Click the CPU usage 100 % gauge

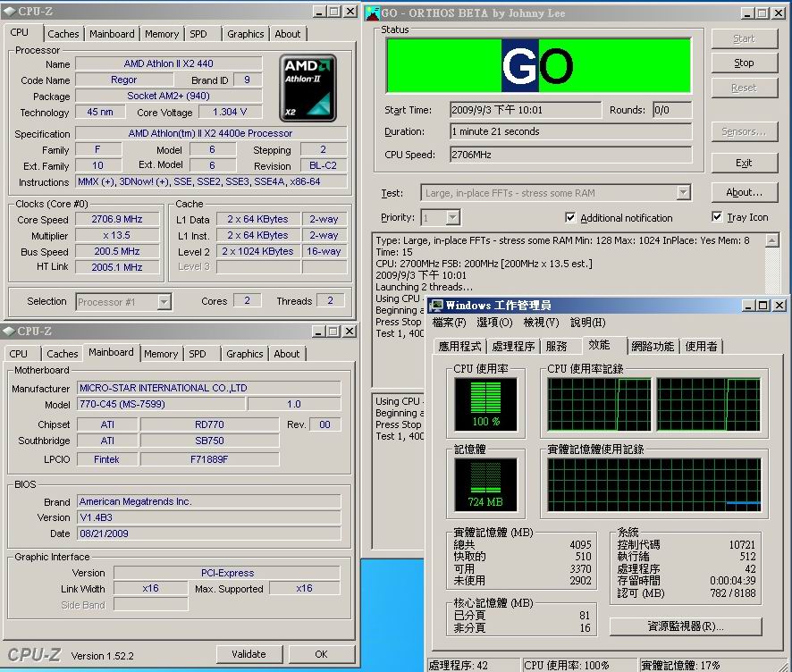(486, 405)
